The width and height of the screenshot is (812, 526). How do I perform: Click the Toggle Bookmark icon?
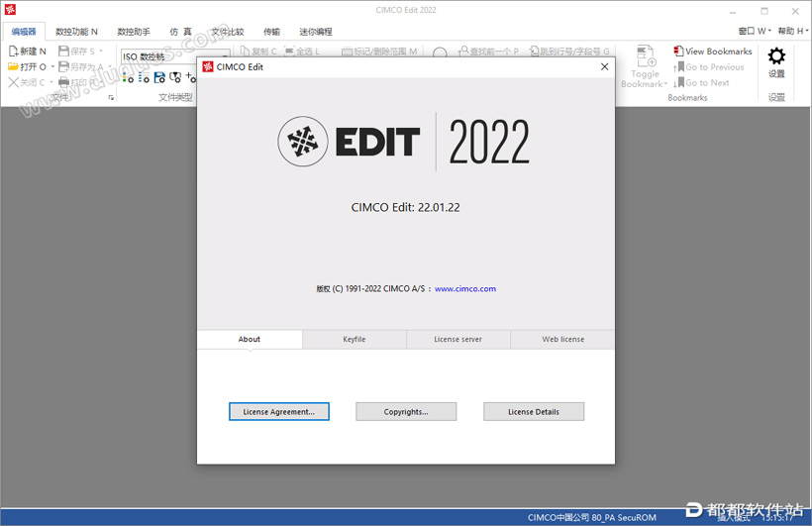[646, 56]
